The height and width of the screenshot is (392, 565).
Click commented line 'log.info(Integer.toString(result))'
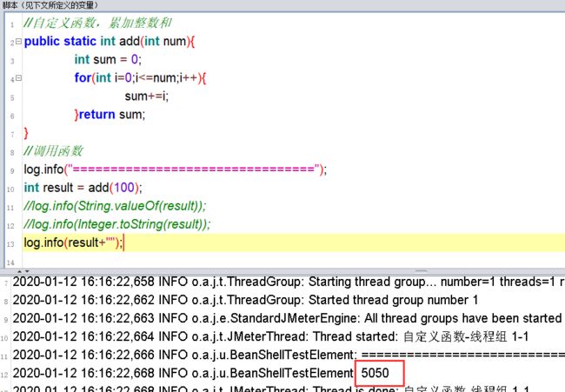(x=116, y=224)
